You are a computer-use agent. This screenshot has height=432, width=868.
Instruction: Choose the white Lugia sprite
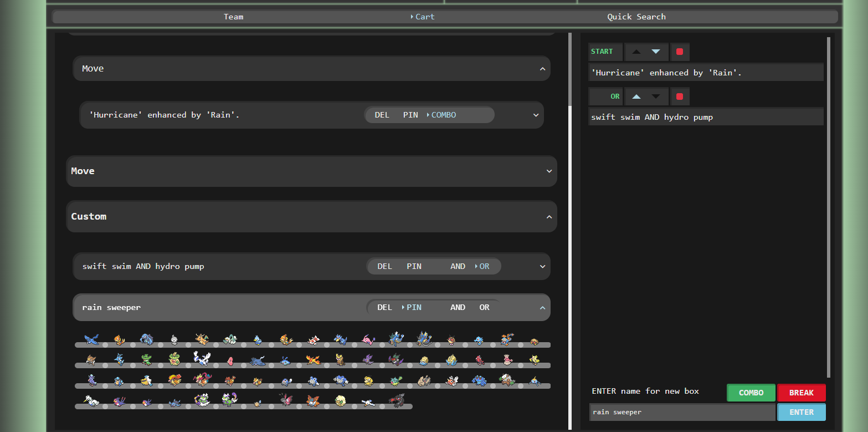[x=202, y=358]
